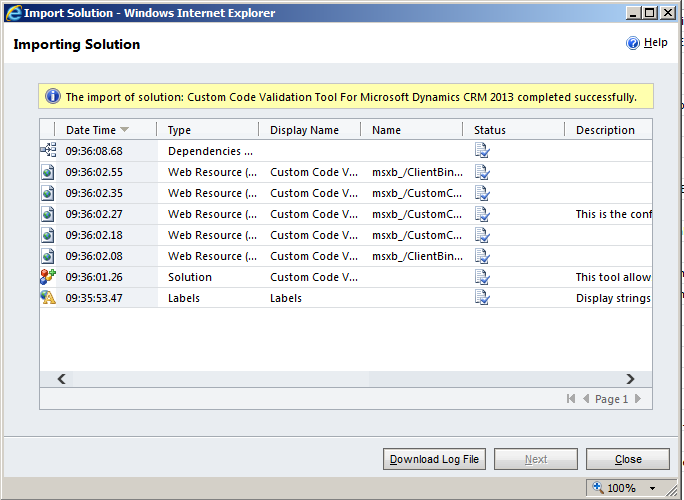
Task: Click the Close button
Action: click(x=628, y=459)
